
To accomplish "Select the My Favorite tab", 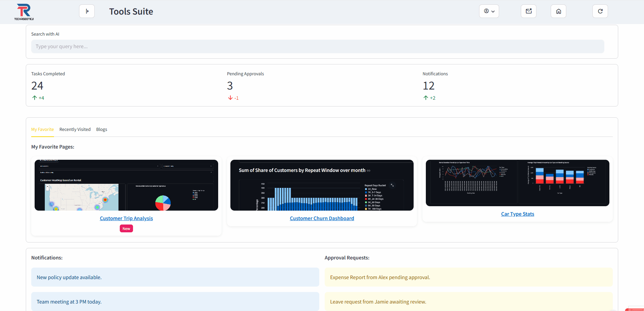I will click(42, 130).
